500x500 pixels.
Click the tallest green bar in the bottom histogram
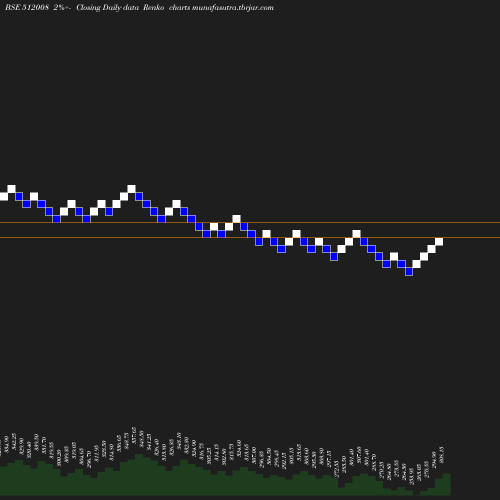coord(139,475)
